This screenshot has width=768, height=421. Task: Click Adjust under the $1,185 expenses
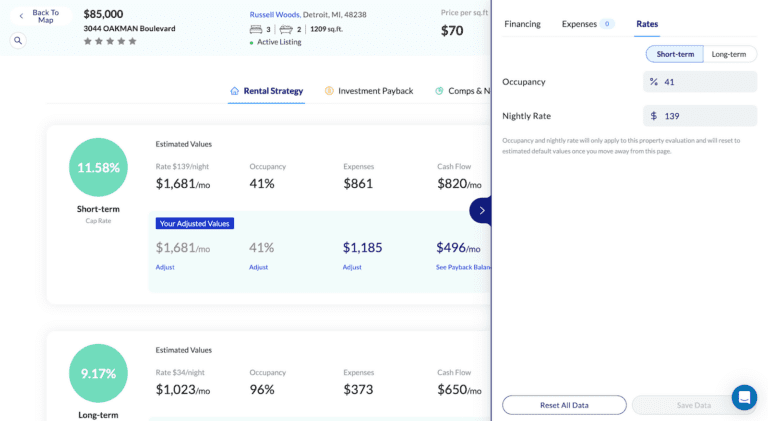(x=352, y=267)
